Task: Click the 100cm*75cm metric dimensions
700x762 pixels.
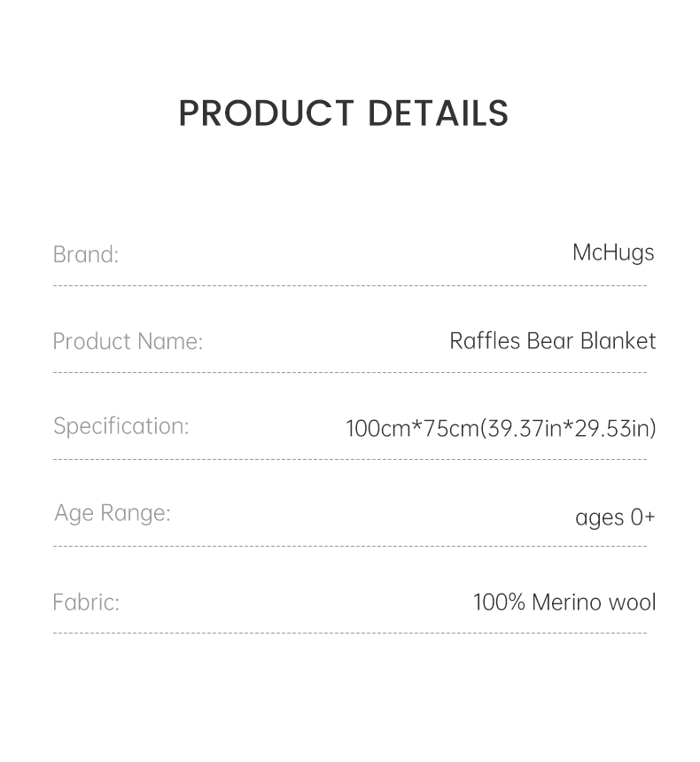Action: [412, 429]
